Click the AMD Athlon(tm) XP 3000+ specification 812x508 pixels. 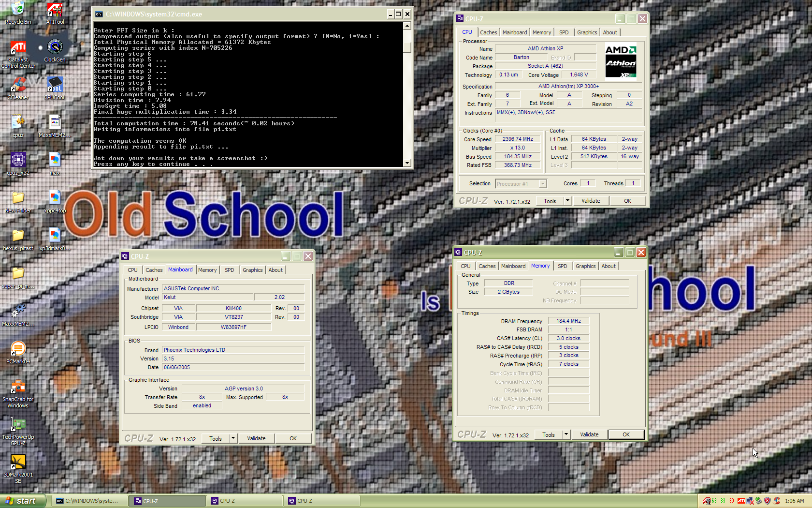point(568,86)
